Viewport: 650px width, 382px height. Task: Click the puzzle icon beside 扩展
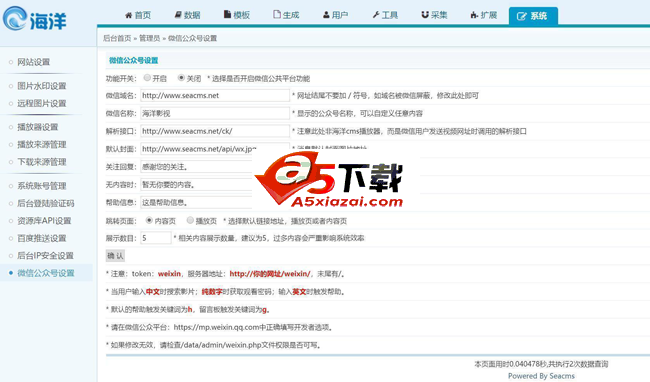[x=474, y=15]
